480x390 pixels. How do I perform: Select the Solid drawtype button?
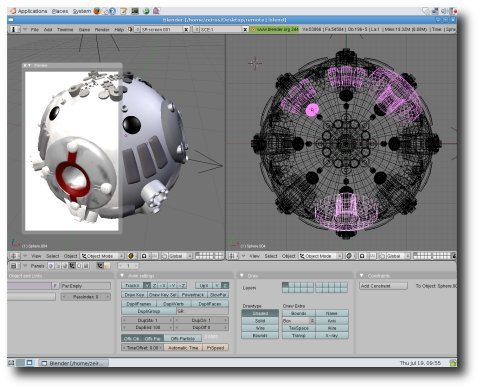click(260, 321)
